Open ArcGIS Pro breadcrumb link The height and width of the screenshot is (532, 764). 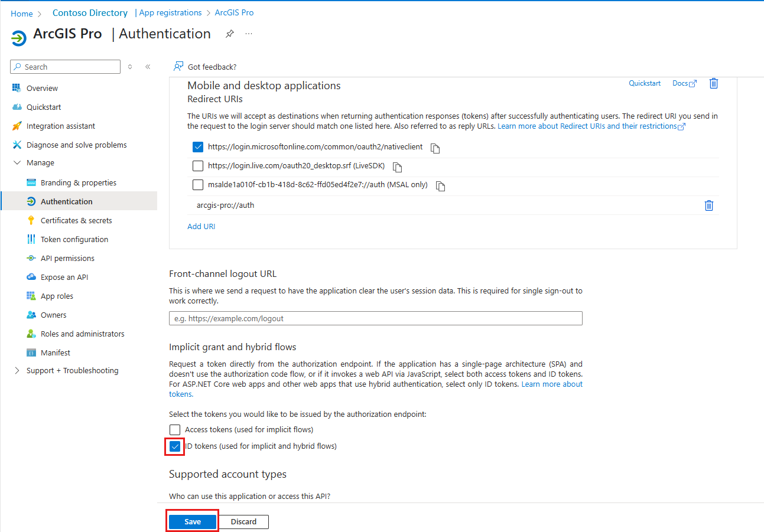tap(234, 12)
